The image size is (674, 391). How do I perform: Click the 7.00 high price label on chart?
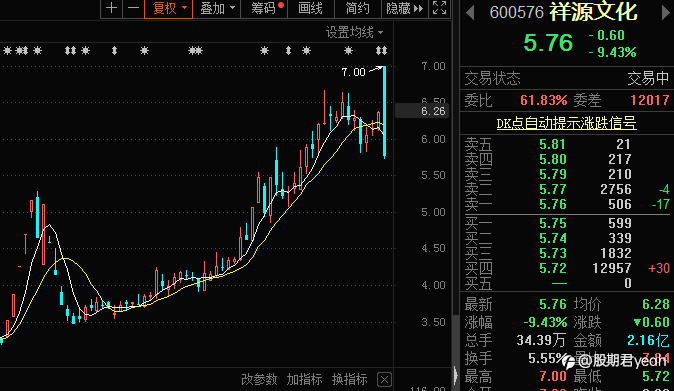point(353,72)
